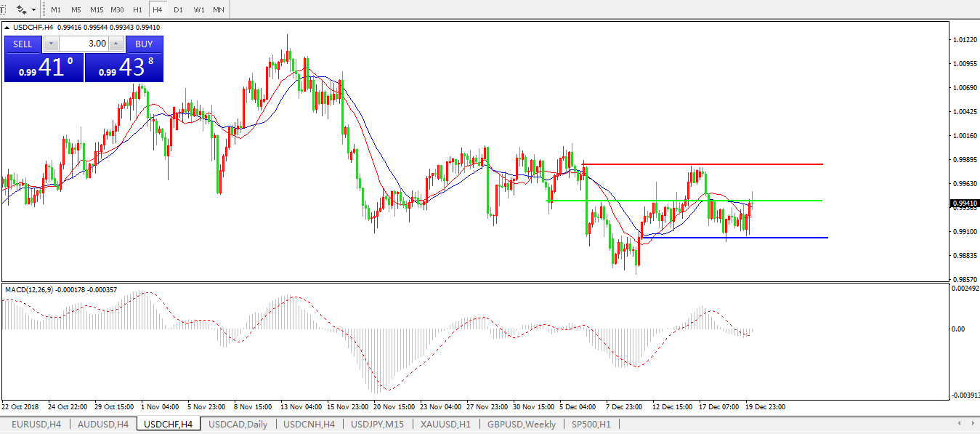Switch to the EURUSD,H4 chart tab
This screenshot has width=980, height=434.
34,424
